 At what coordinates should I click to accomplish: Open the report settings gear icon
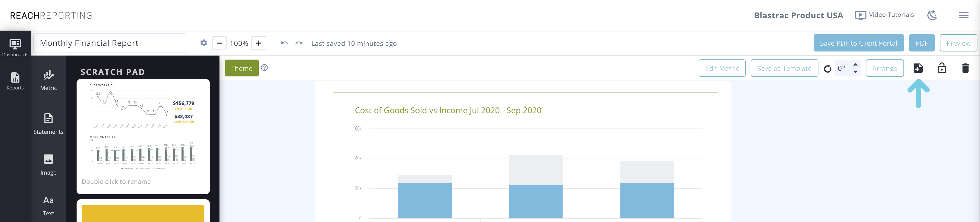(204, 43)
